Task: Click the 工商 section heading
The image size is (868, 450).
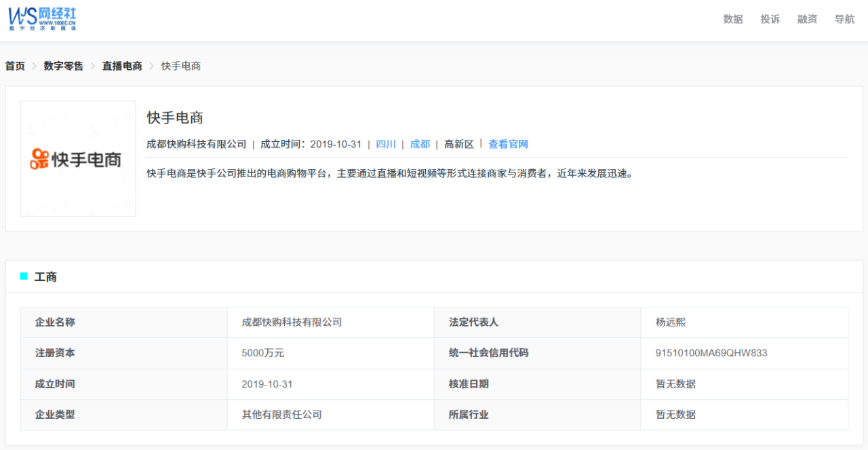Action: click(45, 277)
